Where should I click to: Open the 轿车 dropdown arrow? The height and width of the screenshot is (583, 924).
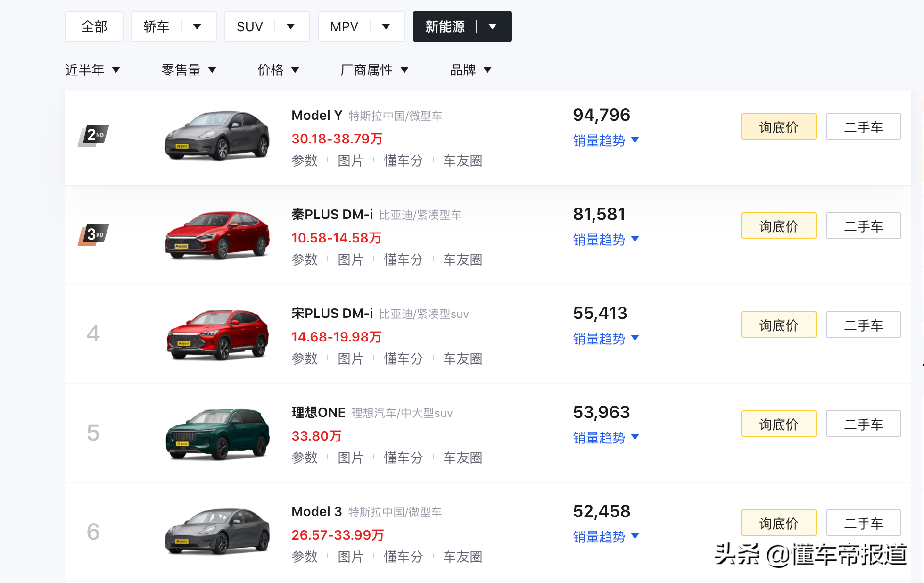click(x=198, y=26)
